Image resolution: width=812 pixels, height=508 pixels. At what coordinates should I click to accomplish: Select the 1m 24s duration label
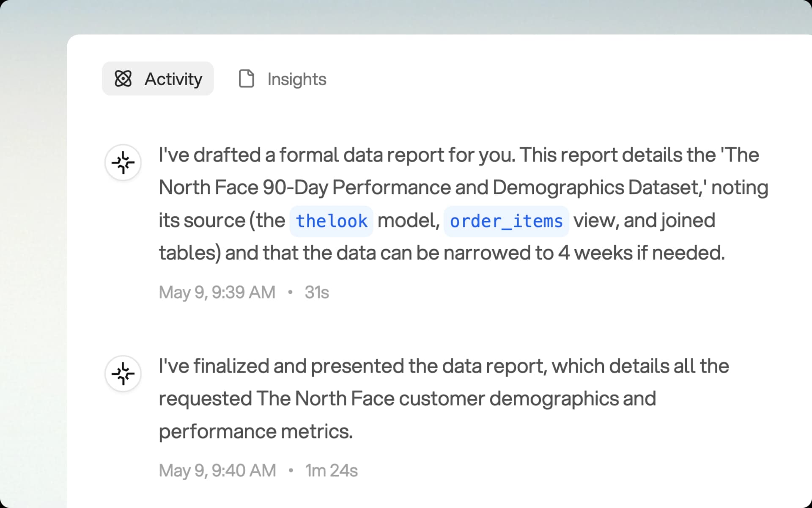331,470
